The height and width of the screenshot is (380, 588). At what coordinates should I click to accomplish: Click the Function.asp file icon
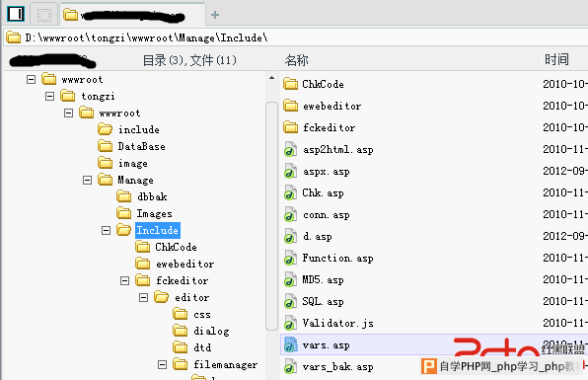290,258
